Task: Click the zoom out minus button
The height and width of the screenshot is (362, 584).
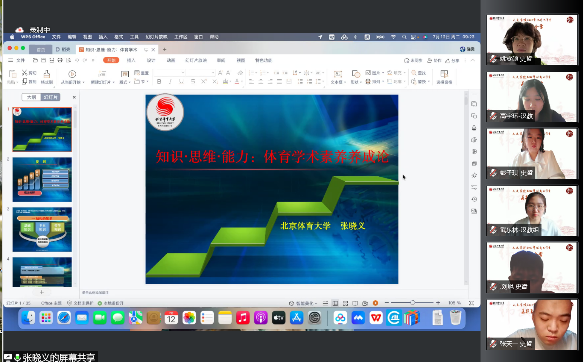Action: click(387, 303)
